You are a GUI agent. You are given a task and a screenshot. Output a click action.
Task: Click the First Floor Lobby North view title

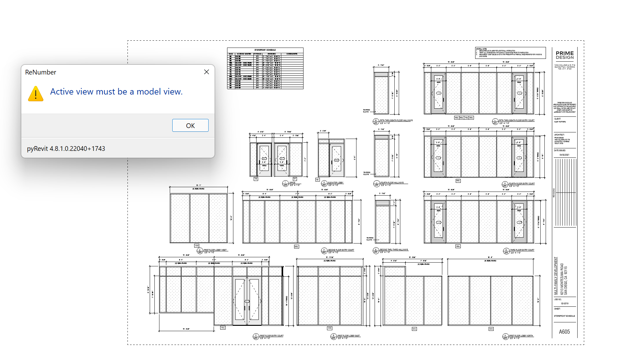[521, 336]
